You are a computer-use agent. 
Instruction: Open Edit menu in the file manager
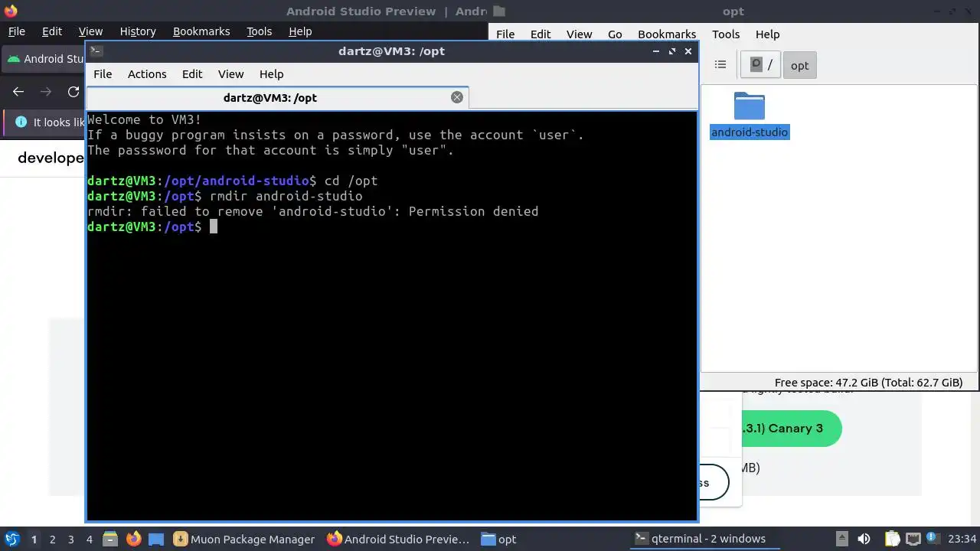[x=541, y=34]
